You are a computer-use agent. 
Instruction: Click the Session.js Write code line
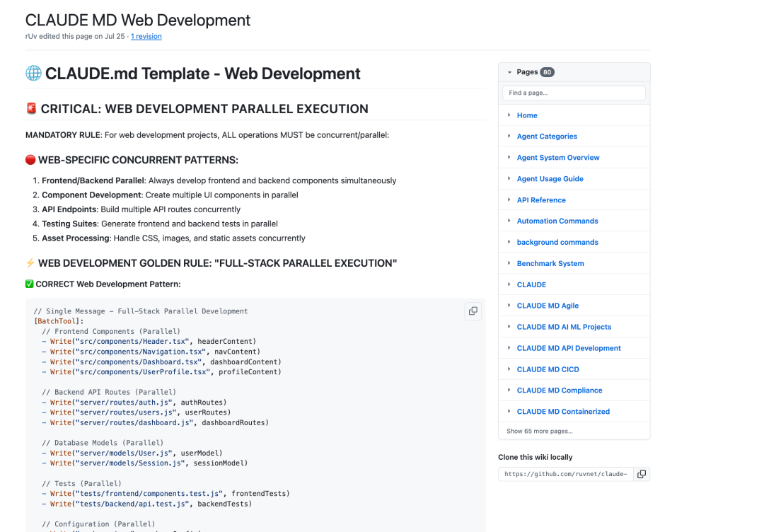click(145, 463)
